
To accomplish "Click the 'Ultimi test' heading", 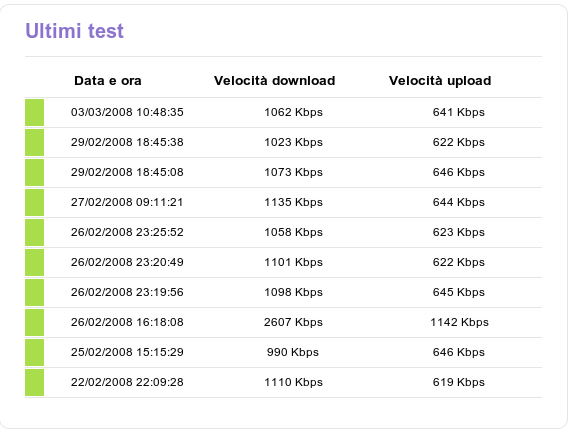I will [74, 31].
